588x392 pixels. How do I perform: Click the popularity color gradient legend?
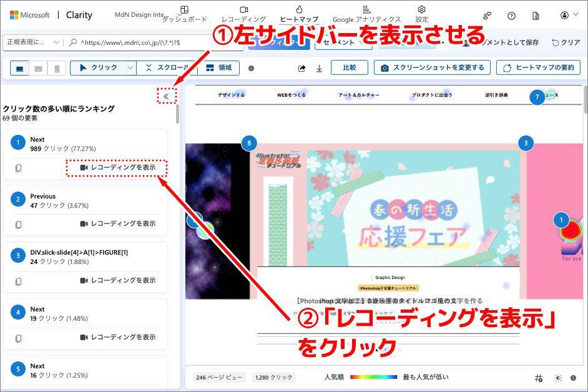373,377
